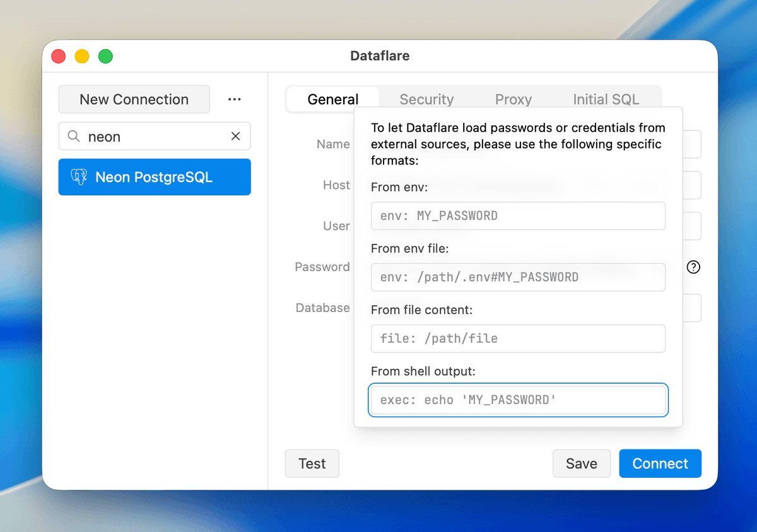The height and width of the screenshot is (532, 757).
Task: Click the 'From shell output:' label
Action: (x=423, y=371)
